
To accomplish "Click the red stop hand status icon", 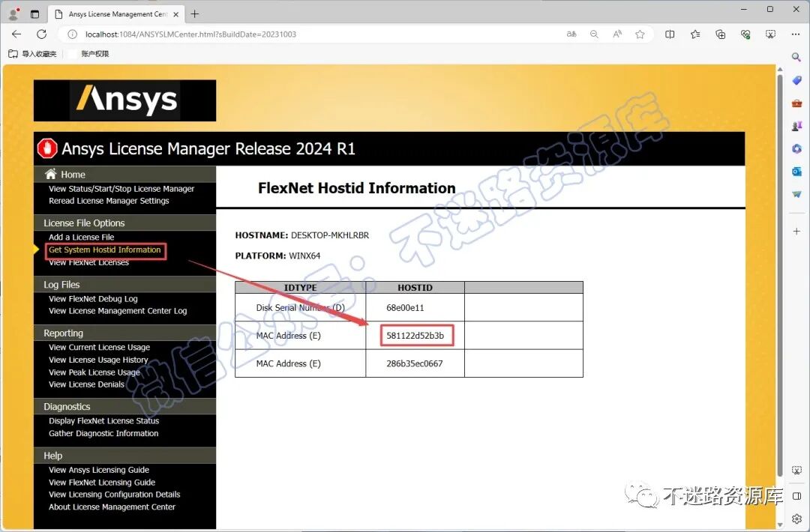I will pyautogui.click(x=47, y=148).
